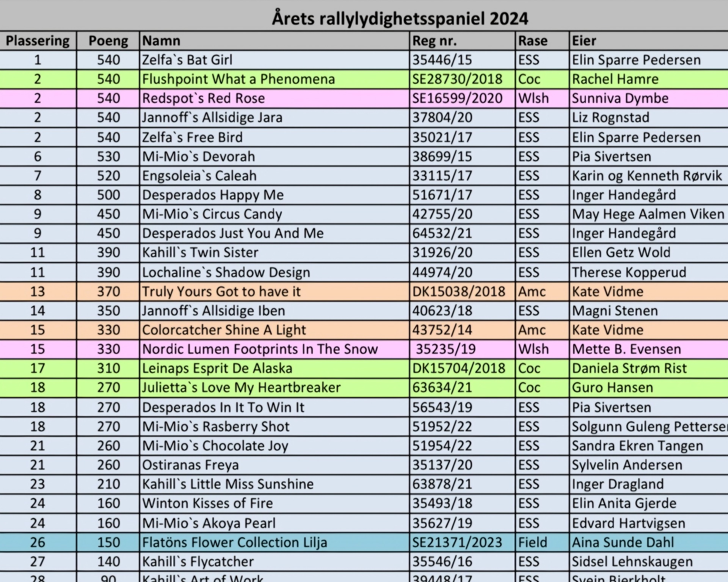Select the 'Rase' column header
Viewport: 728px width, 582px height.
533,41
